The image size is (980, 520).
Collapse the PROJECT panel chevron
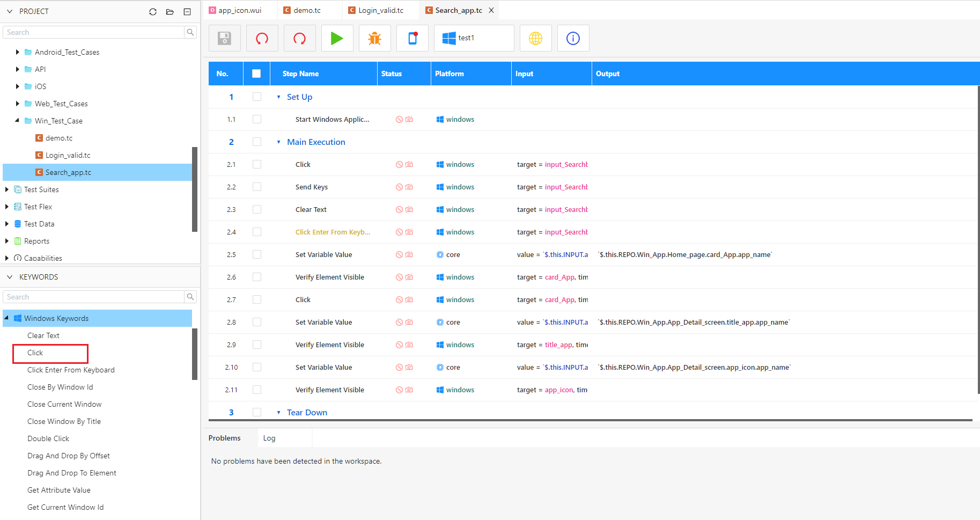point(9,11)
